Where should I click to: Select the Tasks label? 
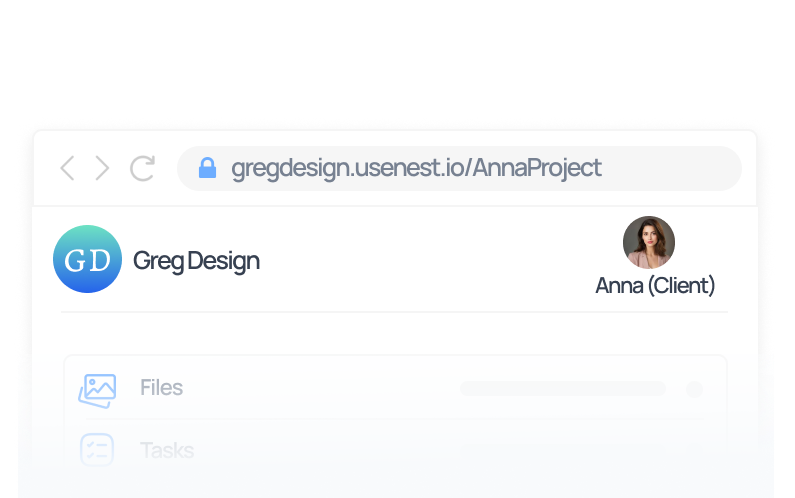[167, 450]
